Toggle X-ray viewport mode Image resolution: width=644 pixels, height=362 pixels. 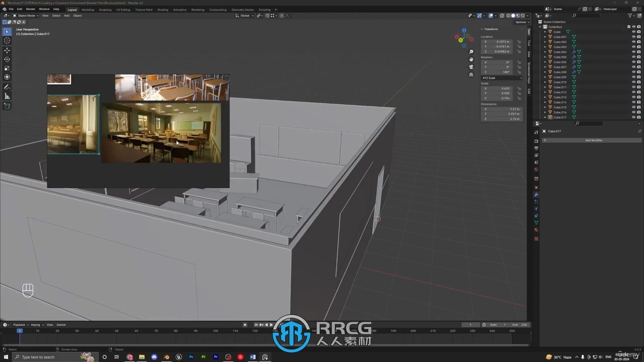tap(502, 16)
